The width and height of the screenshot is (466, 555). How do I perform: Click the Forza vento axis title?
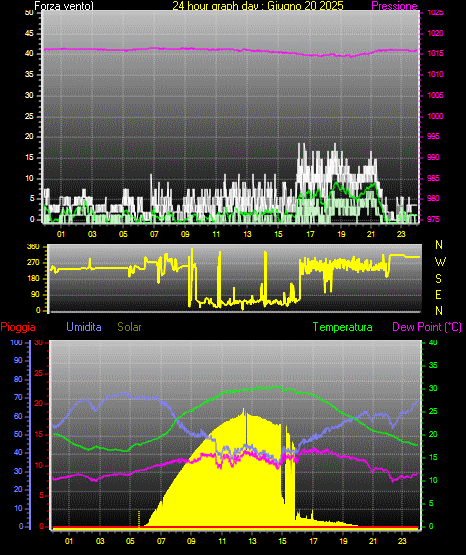tap(64, 6)
